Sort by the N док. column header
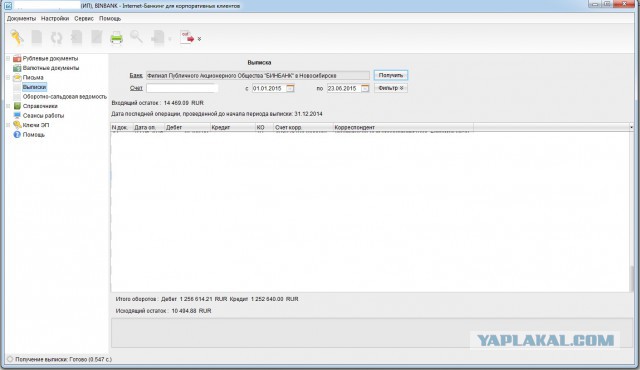The height and width of the screenshot is (370, 640). 122,128
